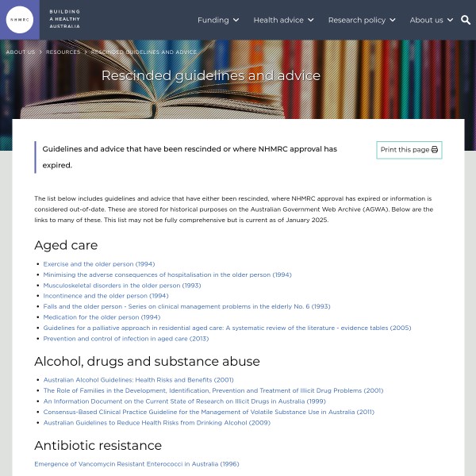The height and width of the screenshot is (476, 476).
Task: Navigate to Resources breadcrumb link
Action: (x=63, y=52)
